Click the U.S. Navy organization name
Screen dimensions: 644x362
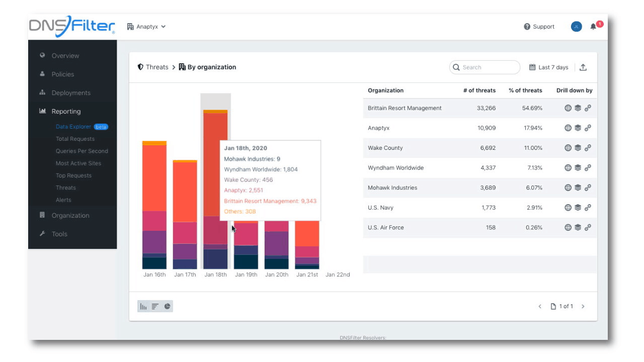[380, 207]
